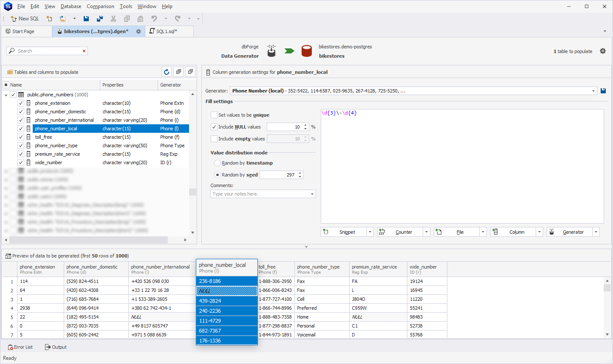
Task: Toggle public.phone_numbers table checkbox
Action: tap(13, 95)
